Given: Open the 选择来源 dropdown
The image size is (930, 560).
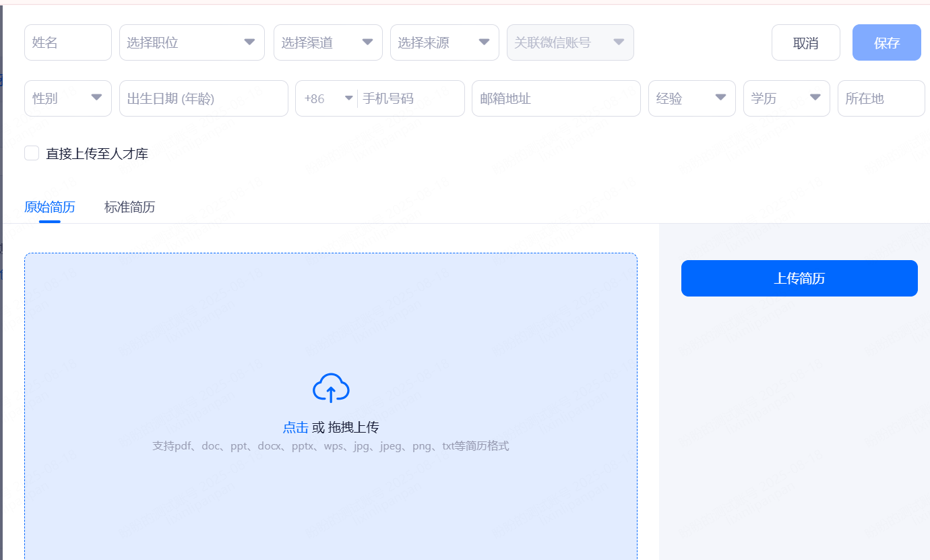Looking at the screenshot, I should tap(444, 42).
